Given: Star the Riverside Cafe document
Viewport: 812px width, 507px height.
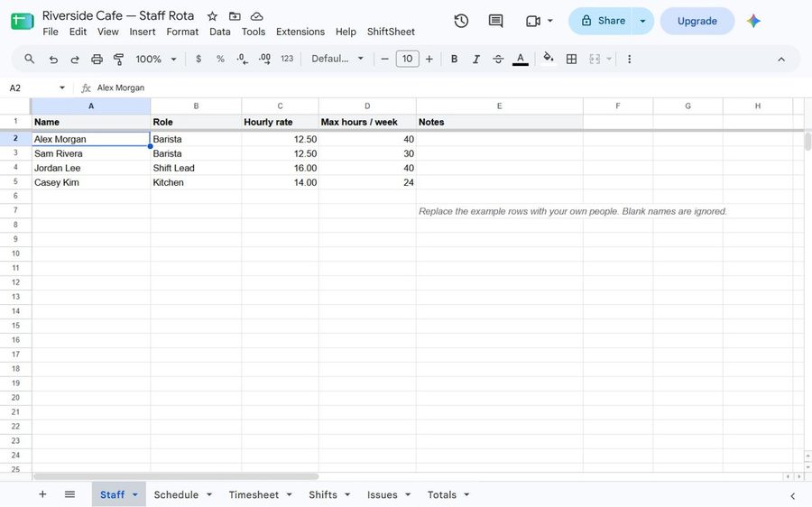Looking at the screenshot, I should [212, 16].
